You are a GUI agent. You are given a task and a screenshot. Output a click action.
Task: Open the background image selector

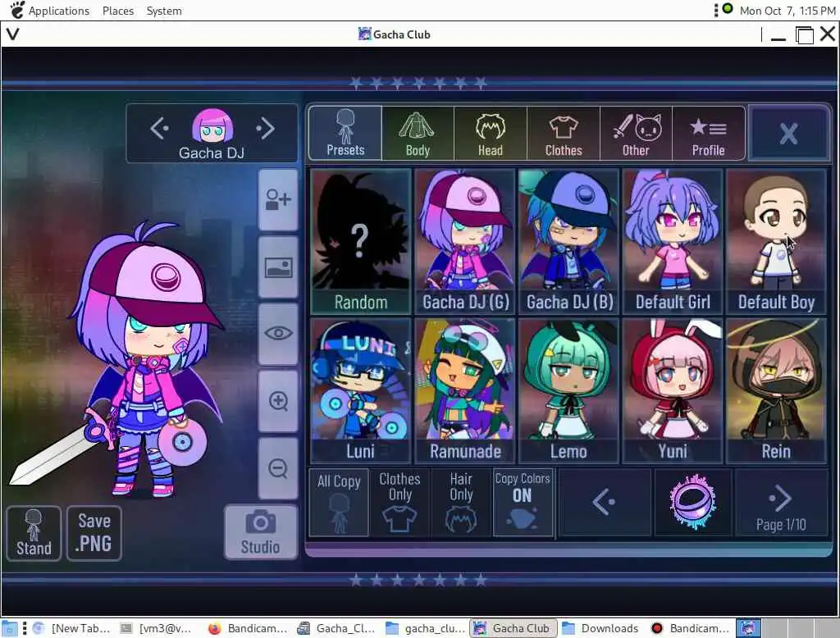[278, 267]
